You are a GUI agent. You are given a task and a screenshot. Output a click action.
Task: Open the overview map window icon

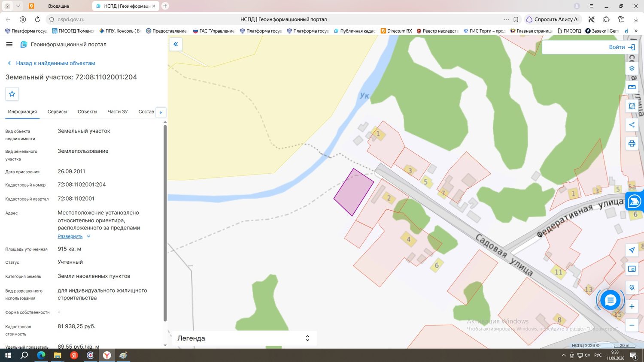click(632, 269)
